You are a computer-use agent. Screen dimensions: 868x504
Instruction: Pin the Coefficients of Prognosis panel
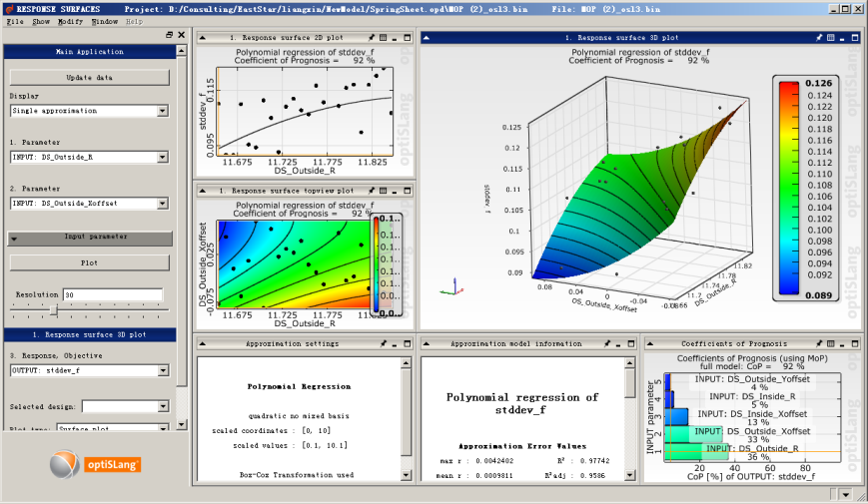[819, 343]
